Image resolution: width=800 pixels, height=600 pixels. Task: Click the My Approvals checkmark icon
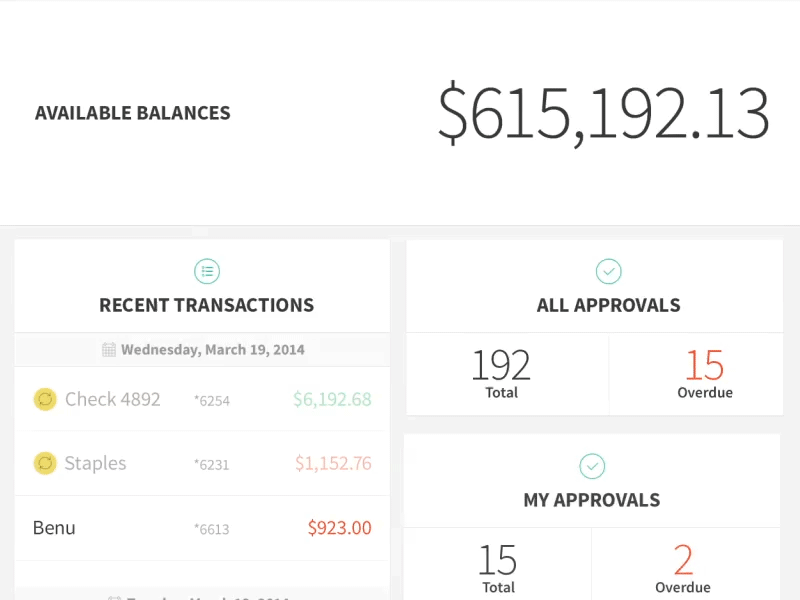[x=592, y=466]
